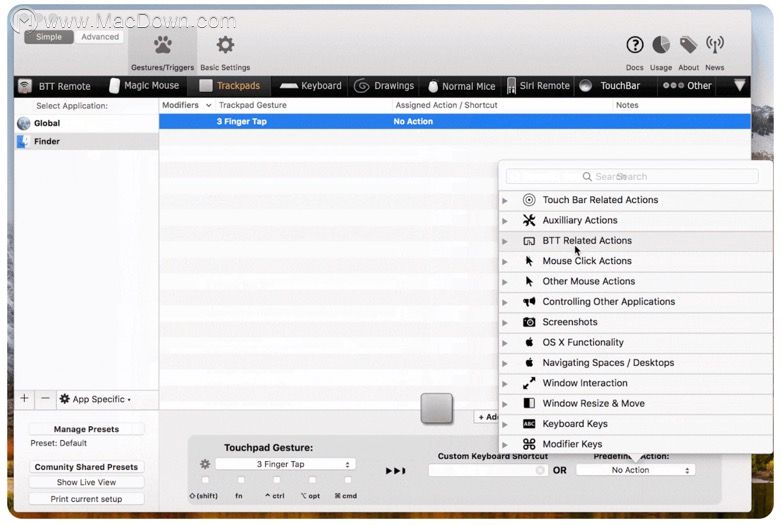
Task: Switch to the Normal Mice tab
Action: [x=462, y=86]
